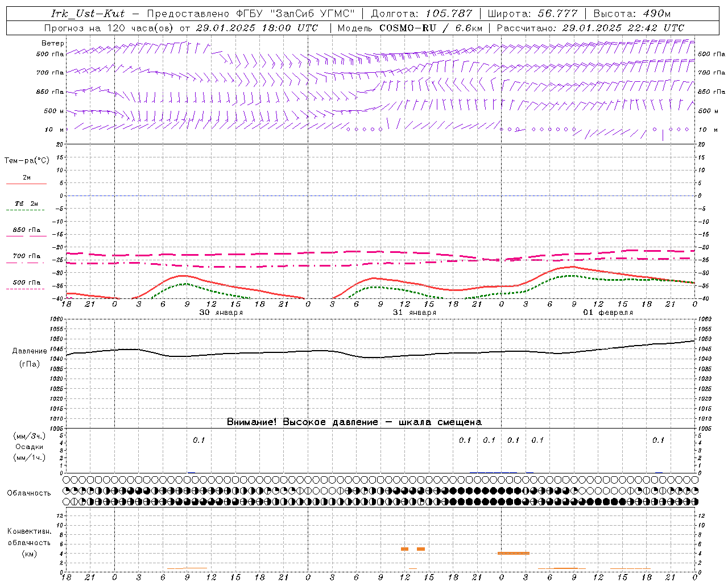Click the (мм/3ч.) precipitation unit label

30,436
